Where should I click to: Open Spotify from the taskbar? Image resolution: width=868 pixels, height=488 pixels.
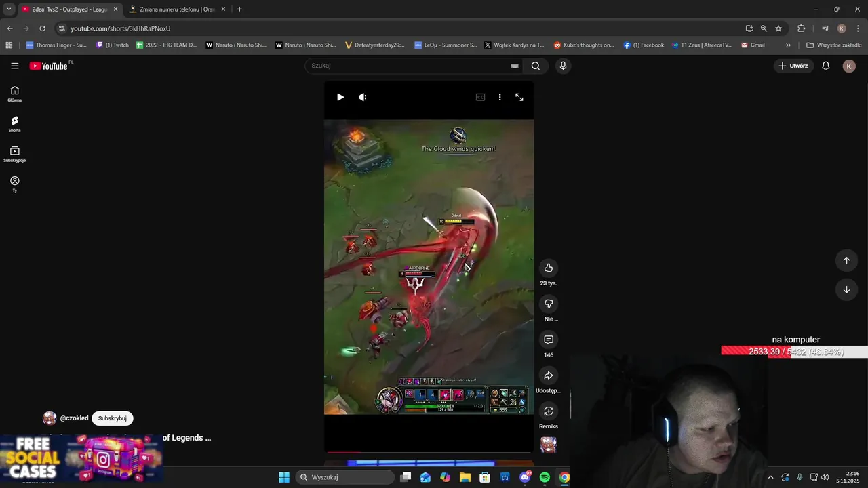545,477
